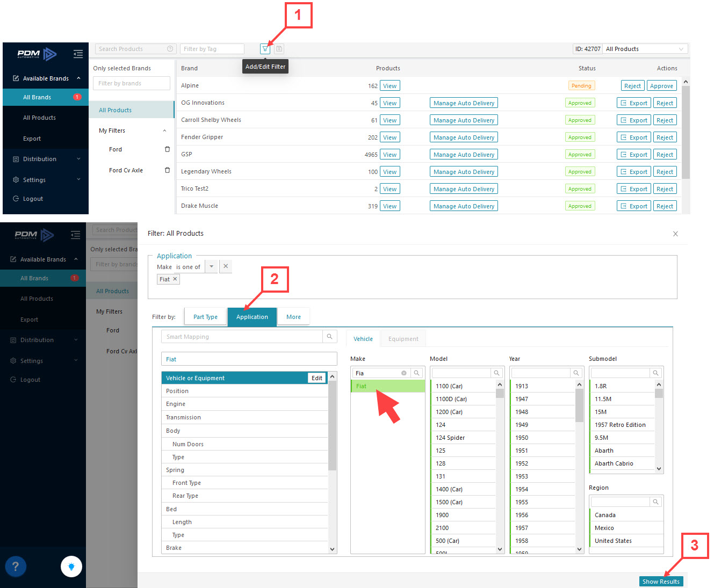The width and height of the screenshot is (714, 588).
Task: Click the Pending status badge for Alpine
Action: pos(581,86)
